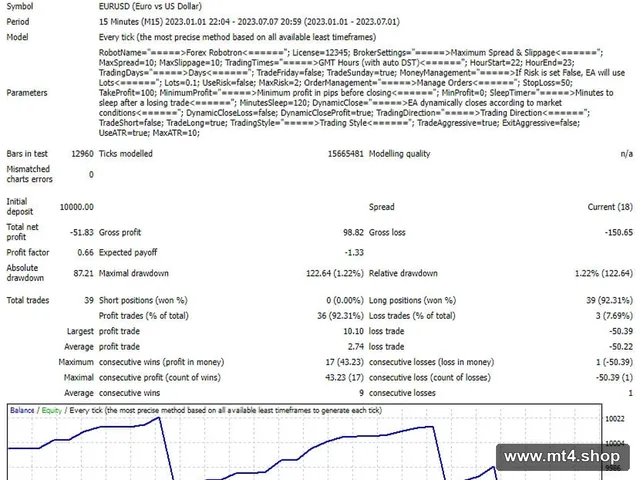This screenshot has width=640, height=480.
Task: Click the consecutive wins value '17 (43.23)'
Action: (x=344, y=362)
